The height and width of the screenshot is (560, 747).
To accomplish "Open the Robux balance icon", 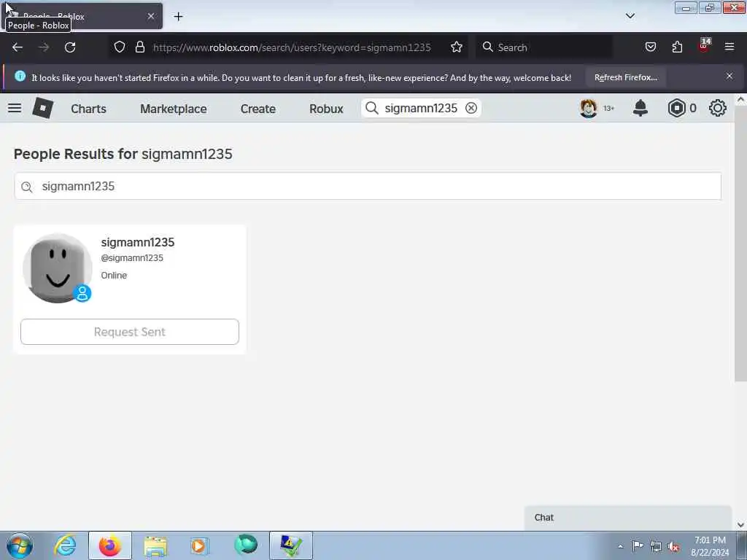I will pyautogui.click(x=676, y=108).
